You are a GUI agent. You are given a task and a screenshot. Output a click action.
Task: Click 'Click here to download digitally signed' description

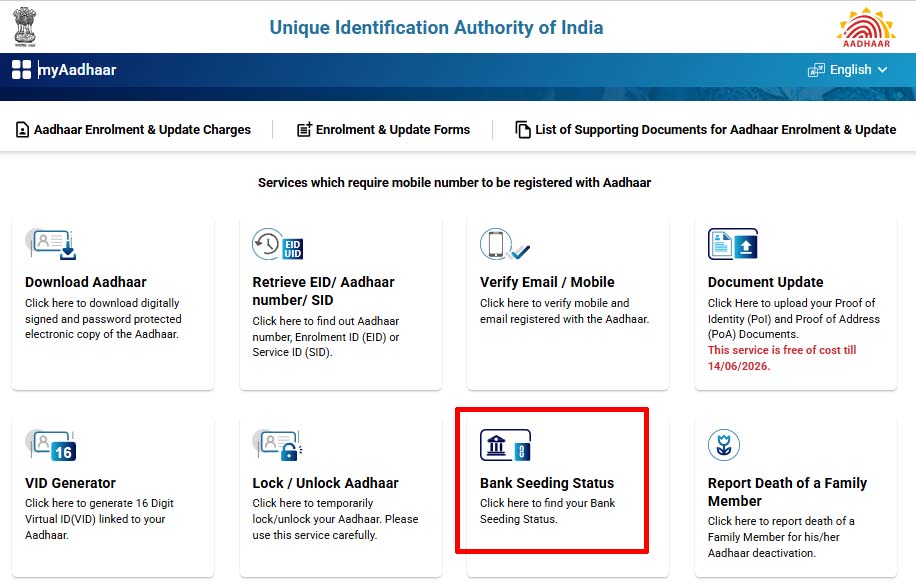coord(103,319)
